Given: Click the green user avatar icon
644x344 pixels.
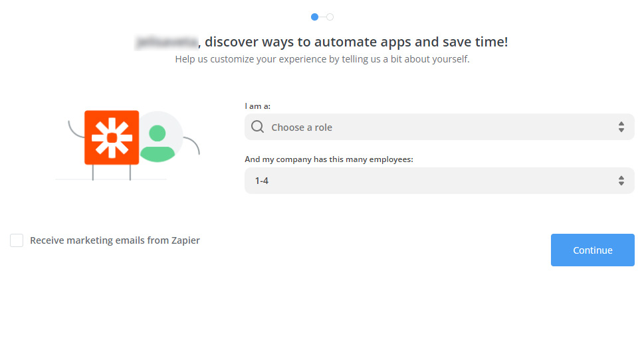Looking at the screenshot, I should [x=158, y=143].
